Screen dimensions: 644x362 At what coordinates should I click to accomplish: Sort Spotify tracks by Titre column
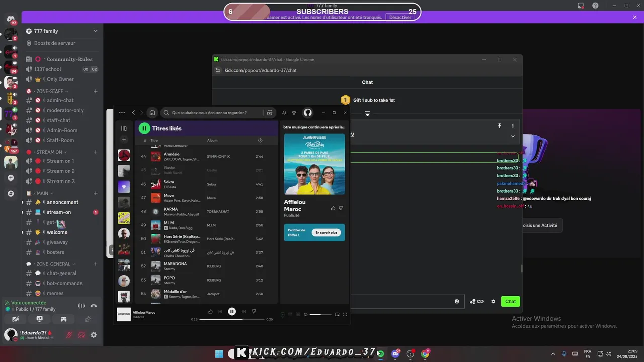point(154,141)
